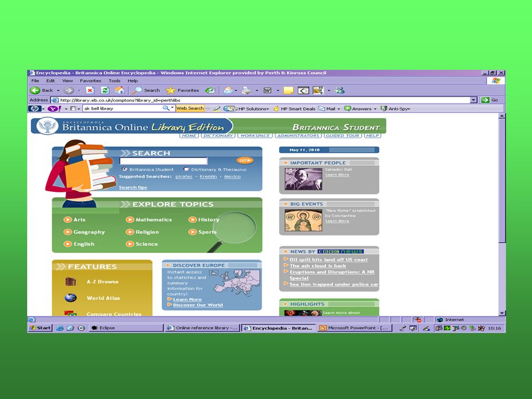Expand the Back button history dropdown
This screenshot has height=399, width=532.
click(58, 90)
